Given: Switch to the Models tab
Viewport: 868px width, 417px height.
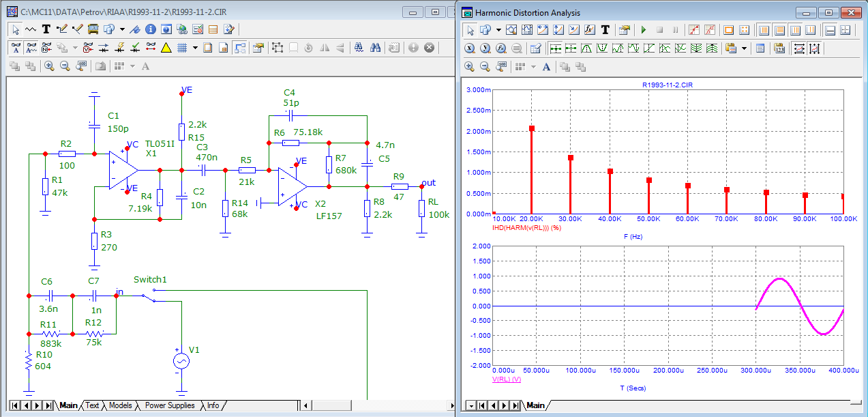Looking at the screenshot, I should pos(120,405).
